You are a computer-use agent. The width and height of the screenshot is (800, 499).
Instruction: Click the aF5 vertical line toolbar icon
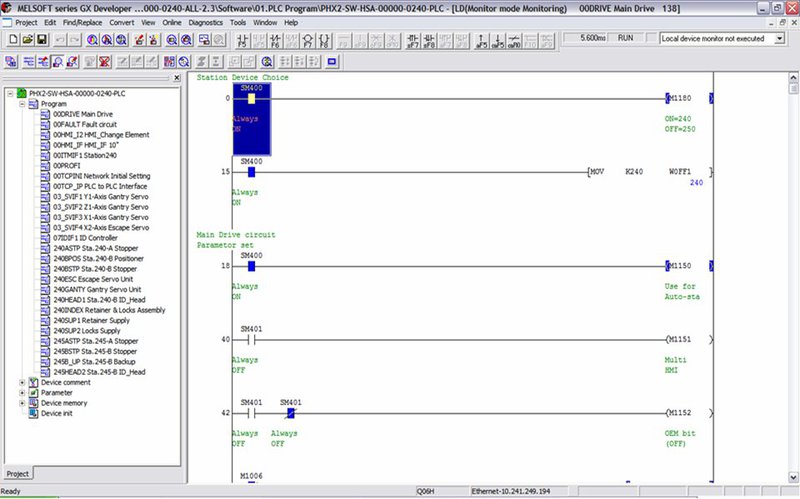point(482,40)
